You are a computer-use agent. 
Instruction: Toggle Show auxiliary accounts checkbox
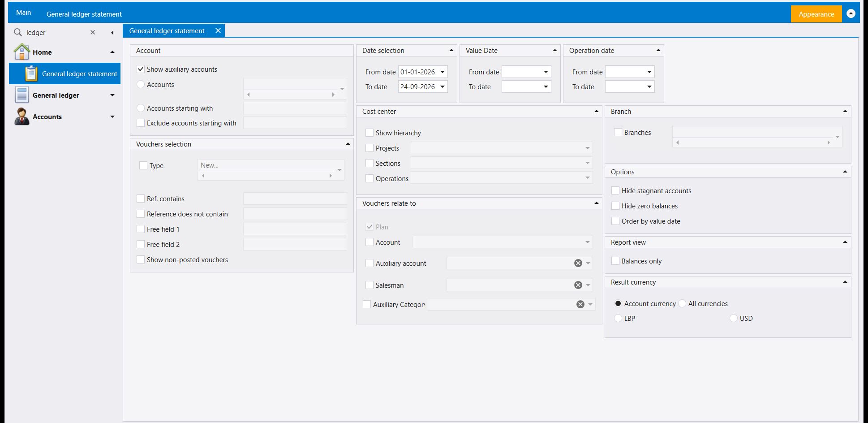coord(141,69)
